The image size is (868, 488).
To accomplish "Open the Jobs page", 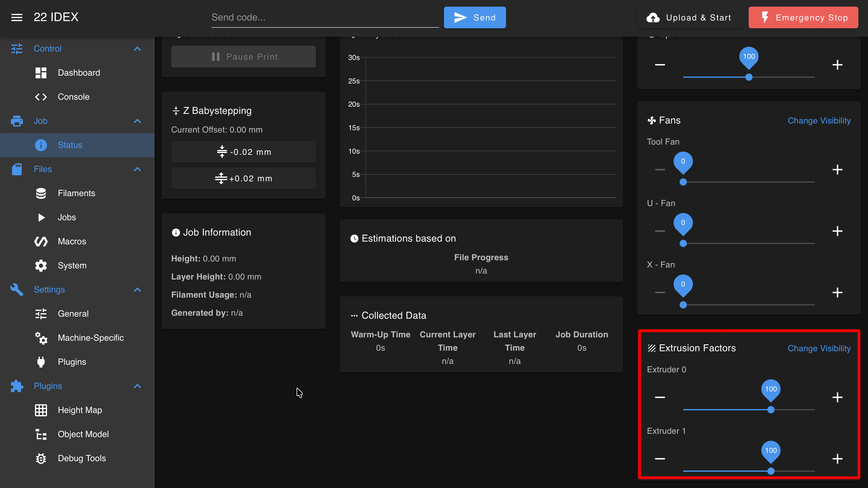I will [77, 217].
